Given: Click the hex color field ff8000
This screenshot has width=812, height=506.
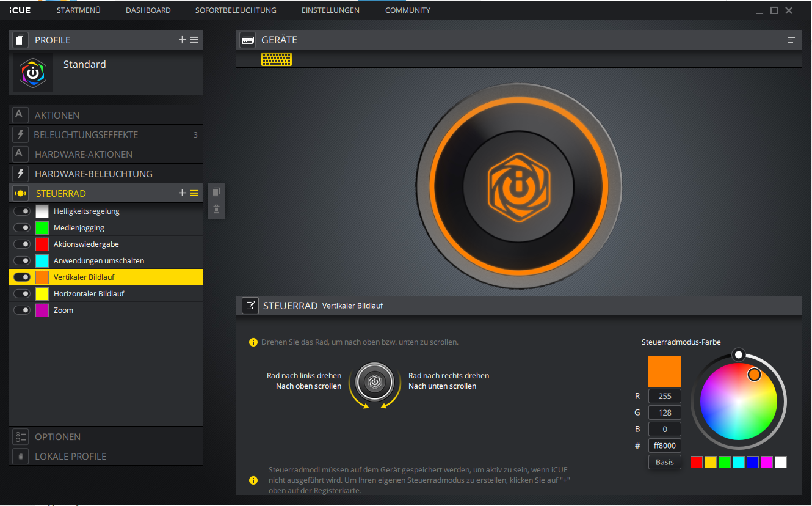Looking at the screenshot, I should coord(665,446).
